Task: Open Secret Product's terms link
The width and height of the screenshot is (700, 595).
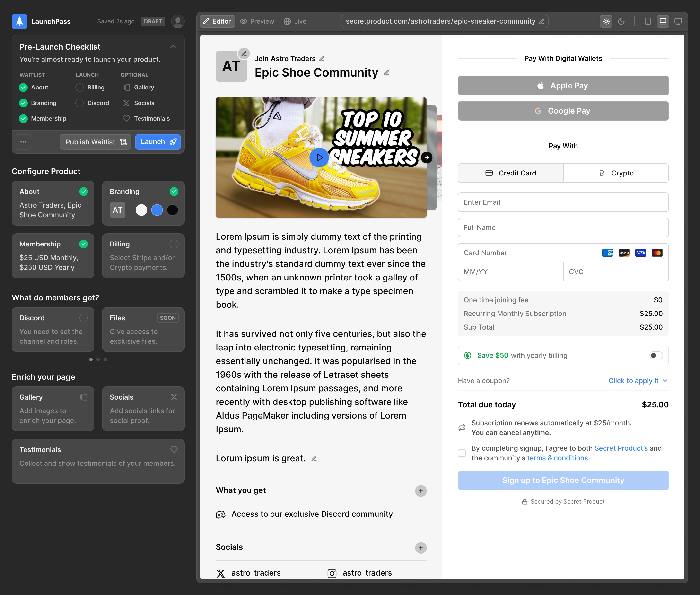Action: (621, 448)
